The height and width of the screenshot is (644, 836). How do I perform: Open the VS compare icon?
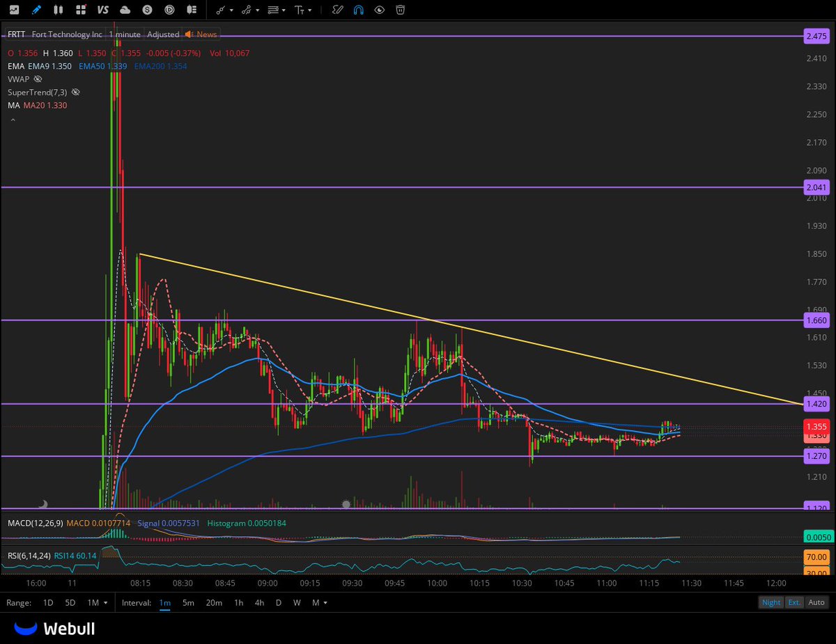pos(103,10)
